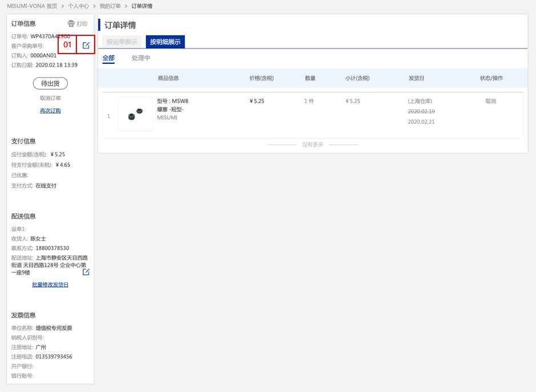Go to MISUMI-VONA 首页 in the breadcrumb
The height and width of the screenshot is (392, 536).
point(32,6)
